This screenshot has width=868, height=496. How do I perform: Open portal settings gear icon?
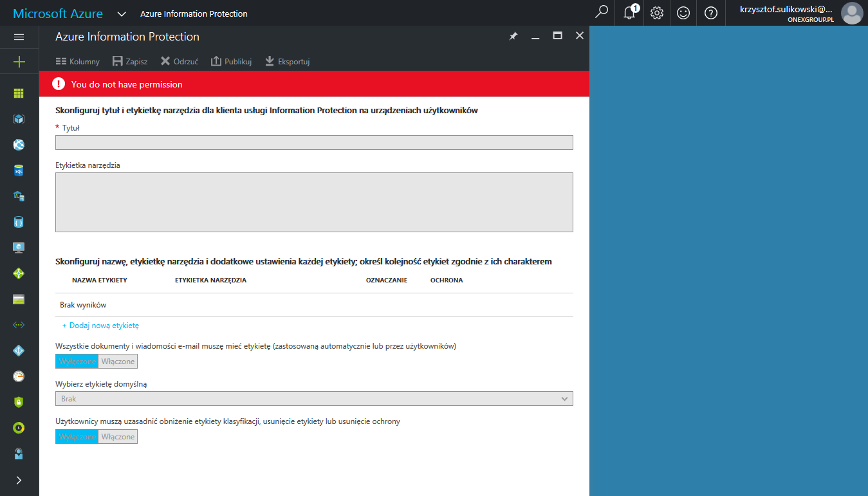(x=656, y=13)
